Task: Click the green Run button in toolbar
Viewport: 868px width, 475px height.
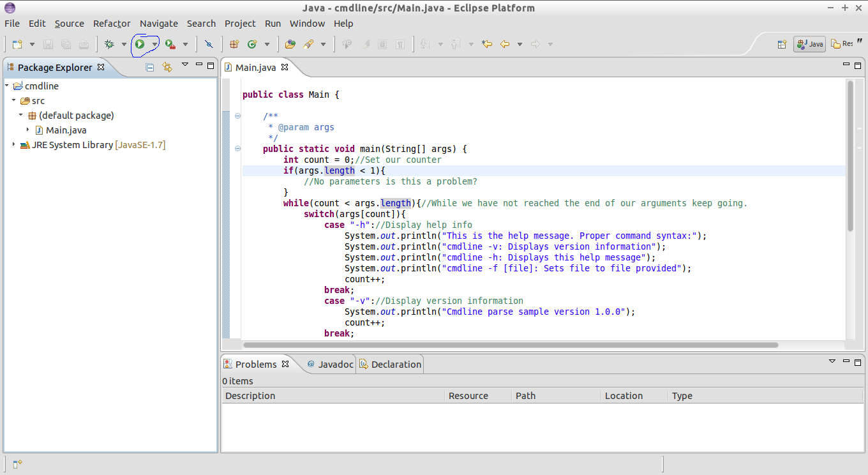Action: coord(139,44)
